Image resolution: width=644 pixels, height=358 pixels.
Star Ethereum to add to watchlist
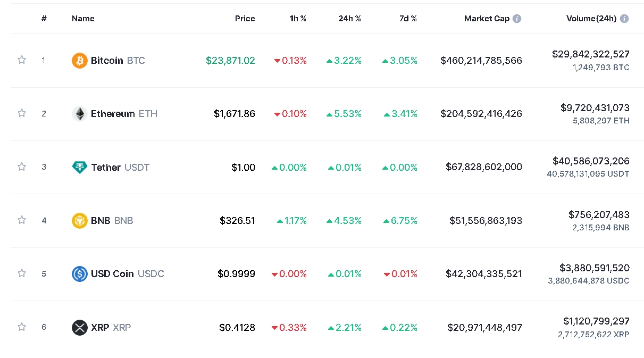[22, 113]
